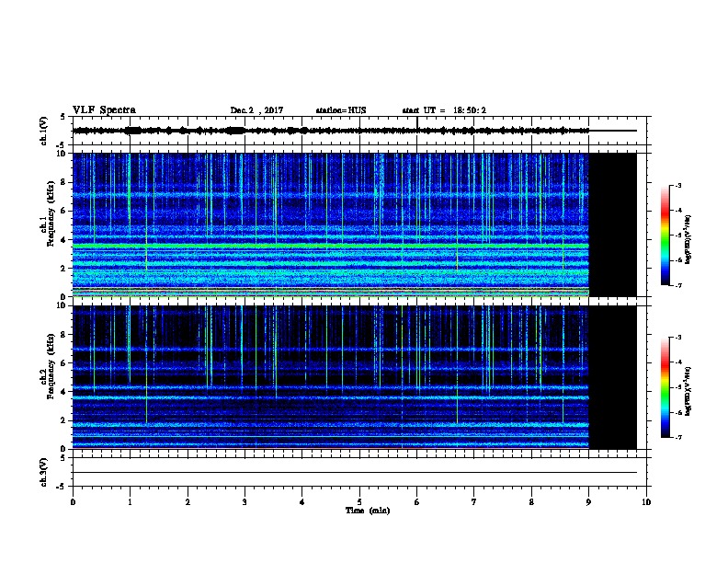Click the x-axis tick label '10' under Time axis
The image size is (728, 563).
tap(646, 501)
